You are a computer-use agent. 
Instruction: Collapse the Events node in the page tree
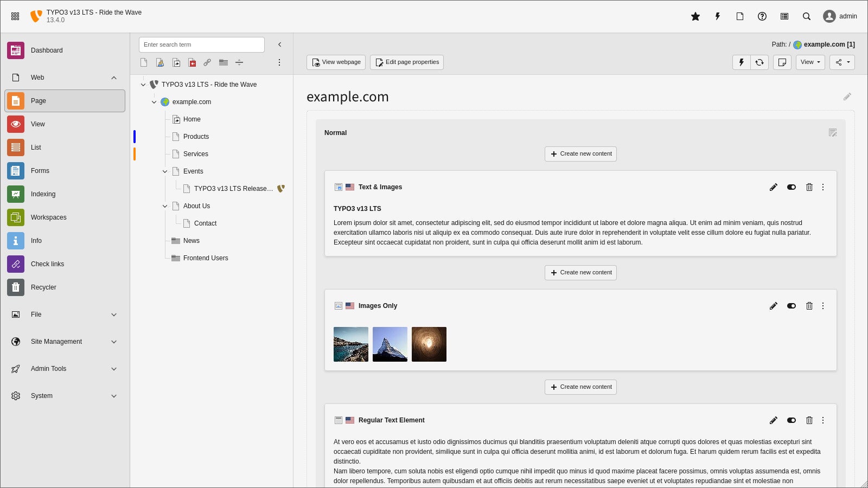tap(165, 171)
